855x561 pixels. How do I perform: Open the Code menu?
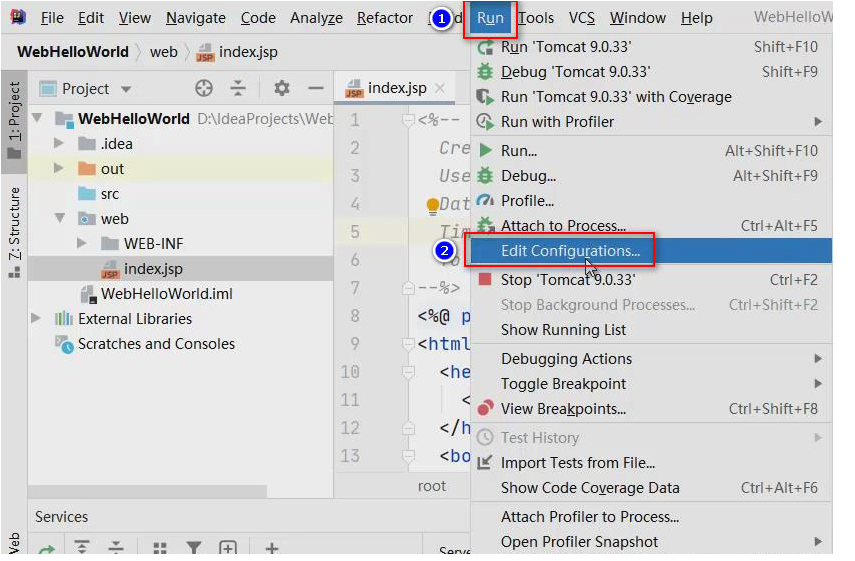click(258, 18)
